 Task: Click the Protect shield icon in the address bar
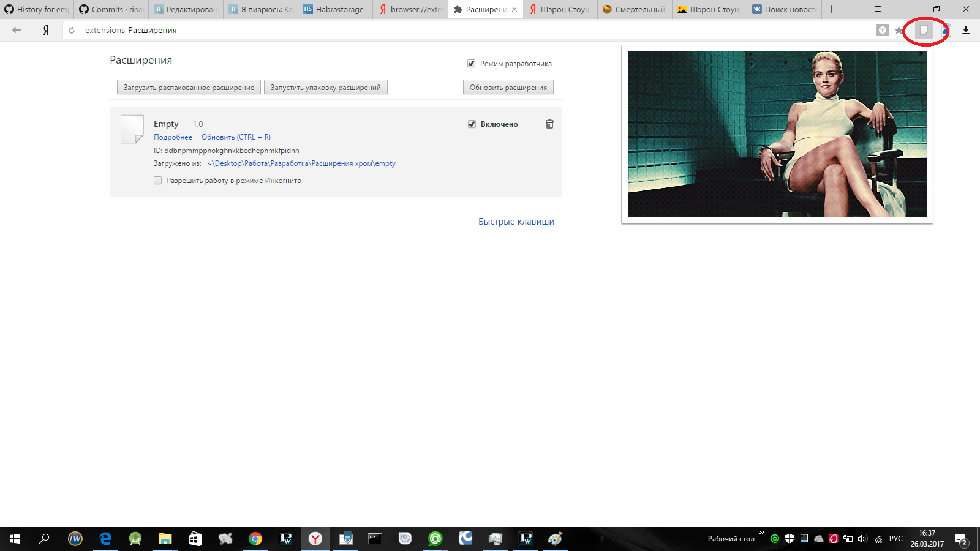pos(882,29)
